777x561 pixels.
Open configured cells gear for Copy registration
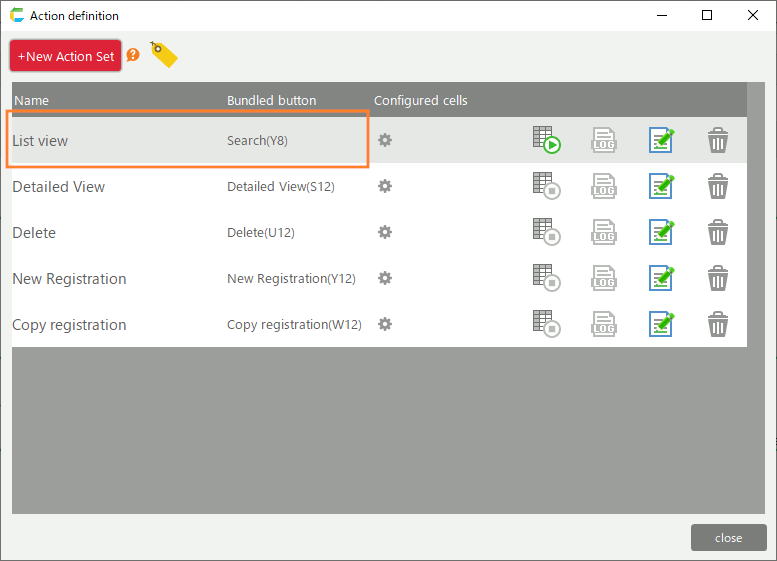(x=385, y=324)
